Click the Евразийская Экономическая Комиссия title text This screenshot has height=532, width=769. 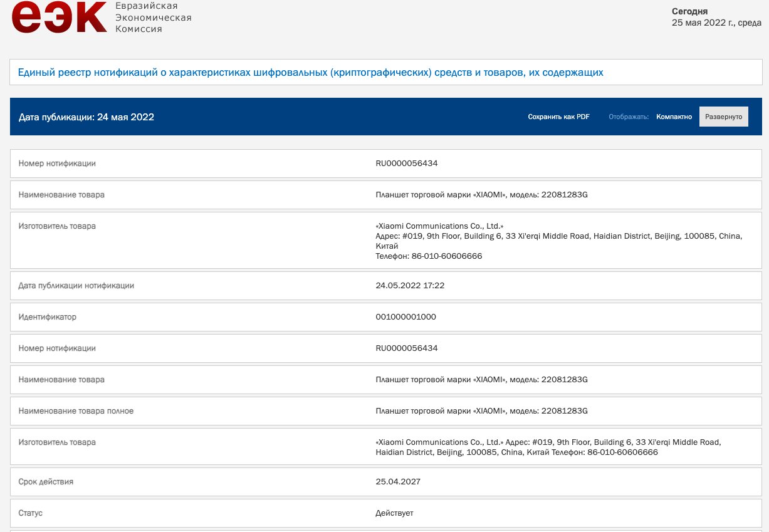(x=154, y=17)
